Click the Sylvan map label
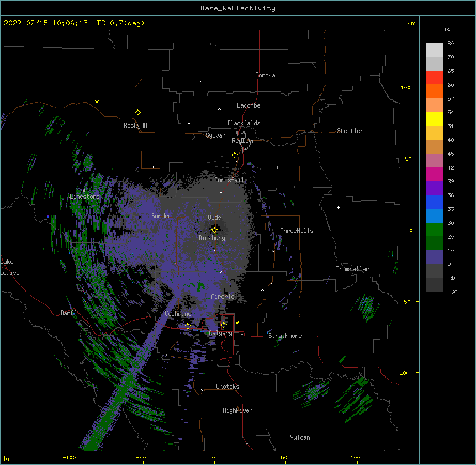Screen dimensions: 476x465 215,135
